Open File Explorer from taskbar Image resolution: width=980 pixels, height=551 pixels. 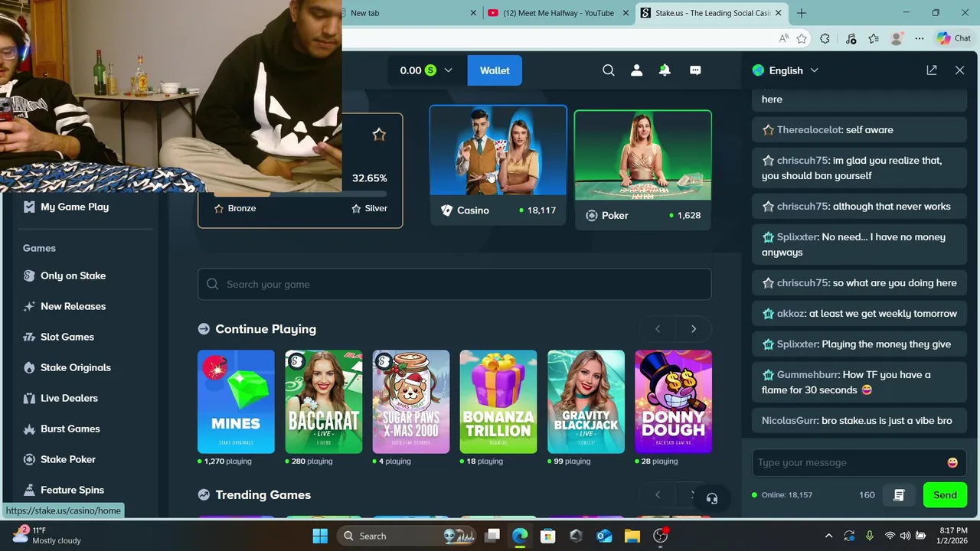(x=632, y=536)
